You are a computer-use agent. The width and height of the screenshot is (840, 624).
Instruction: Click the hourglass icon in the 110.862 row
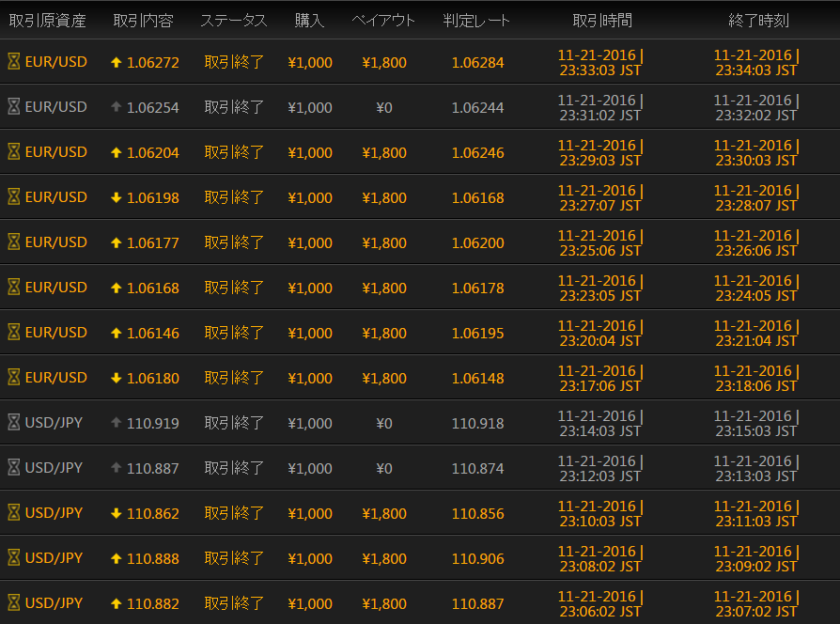pyautogui.click(x=14, y=512)
